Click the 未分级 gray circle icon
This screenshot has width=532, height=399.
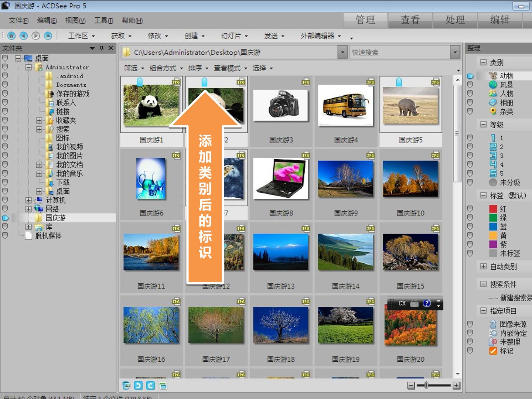click(493, 182)
